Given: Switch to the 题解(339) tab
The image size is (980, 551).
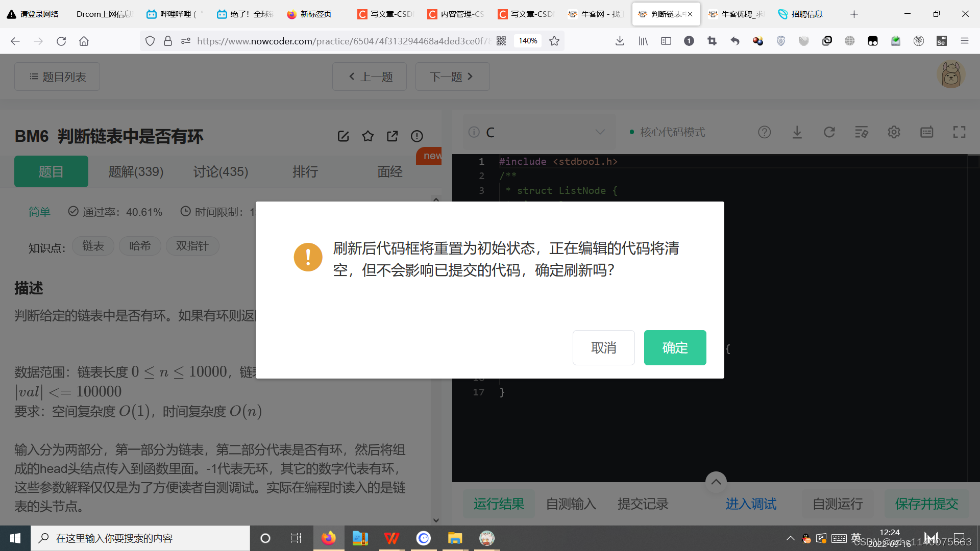Looking at the screenshot, I should click(136, 171).
